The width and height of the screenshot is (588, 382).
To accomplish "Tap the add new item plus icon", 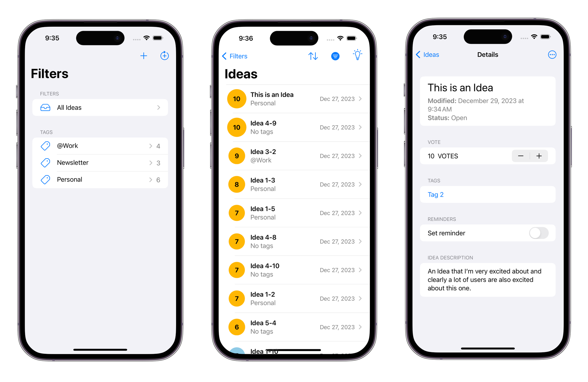I will tap(143, 56).
